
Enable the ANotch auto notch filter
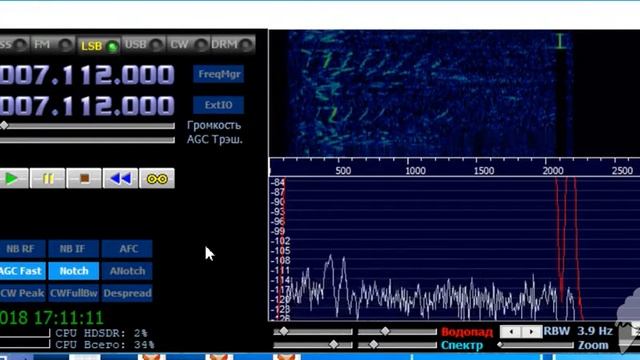(127, 271)
